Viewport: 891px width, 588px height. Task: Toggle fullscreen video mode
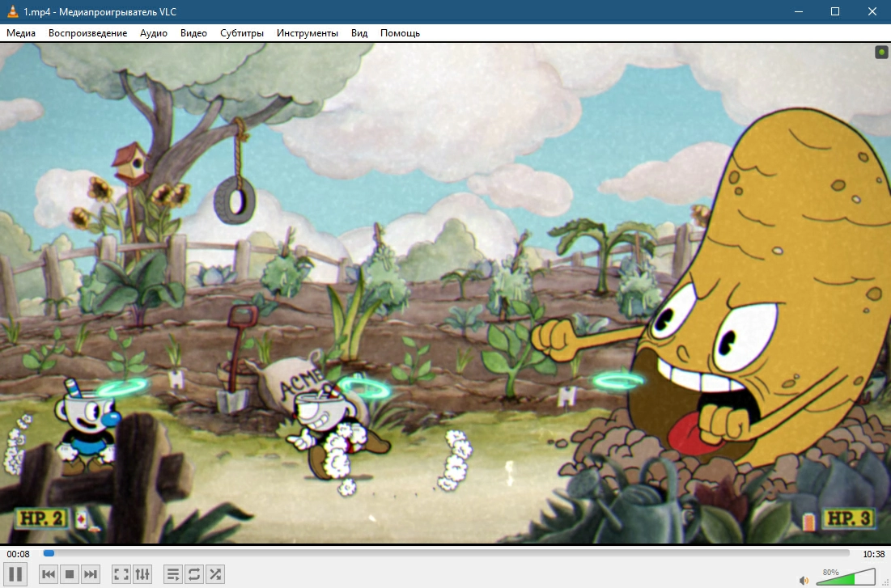point(121,573)
